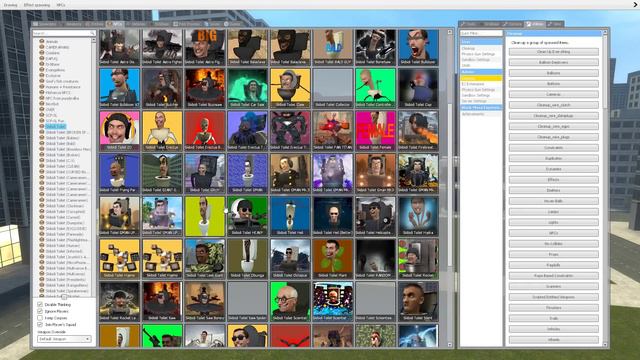The height and width of the screenshot is (360, 640).
Task: Spawn Skibidi Toilet HEAVY on green background
Action: coord(247,216)
